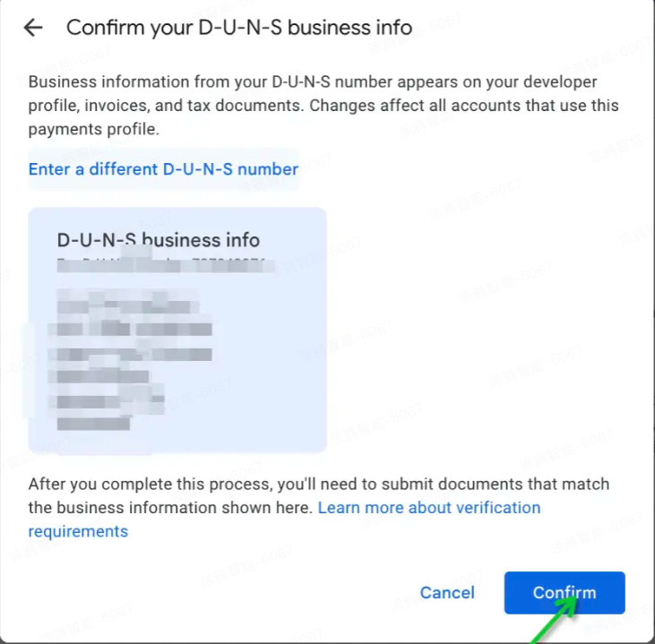Open the Enter a different D-U-N-S number link

(x=163, y=169)
